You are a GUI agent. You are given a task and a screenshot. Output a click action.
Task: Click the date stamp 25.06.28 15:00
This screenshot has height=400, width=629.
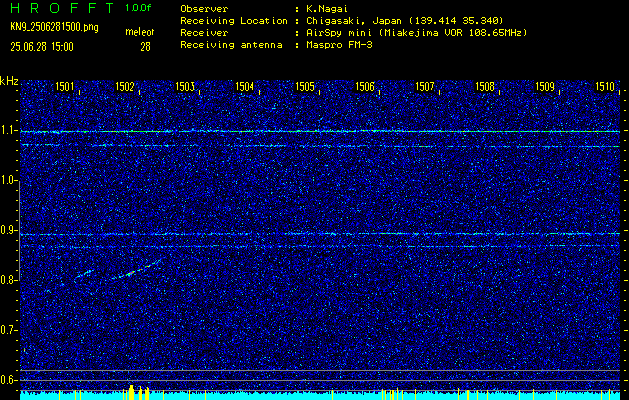(42, 47)
